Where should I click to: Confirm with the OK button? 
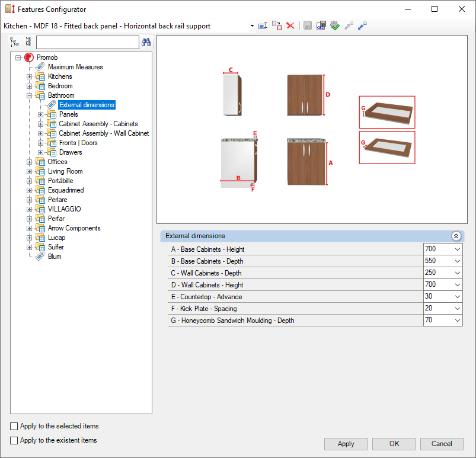click(x=394, y=444)
